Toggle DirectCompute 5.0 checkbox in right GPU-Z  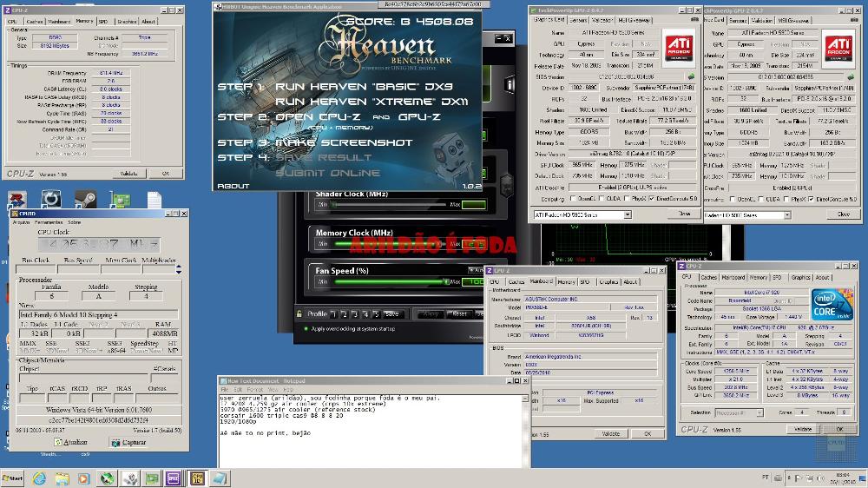tap(811, 199)
